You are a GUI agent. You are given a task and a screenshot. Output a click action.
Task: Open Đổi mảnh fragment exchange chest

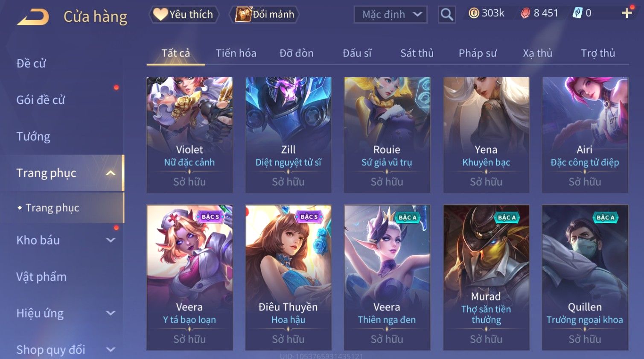tap(264, 15)
